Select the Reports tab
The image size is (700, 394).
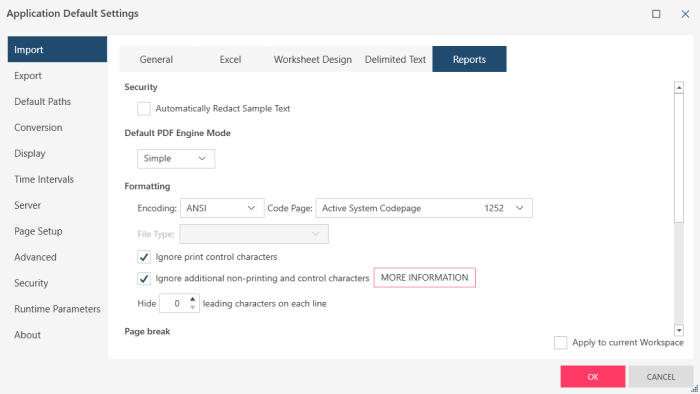click(x=469, y=59)
